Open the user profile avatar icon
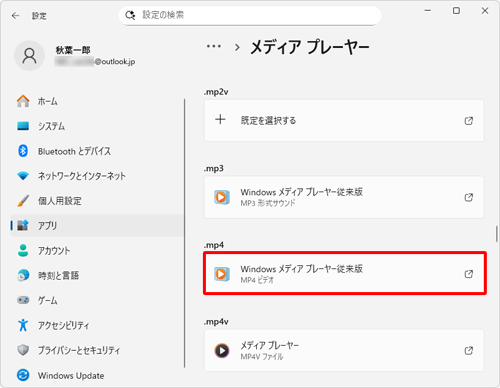The image size is (500, 388). [29, 56]
